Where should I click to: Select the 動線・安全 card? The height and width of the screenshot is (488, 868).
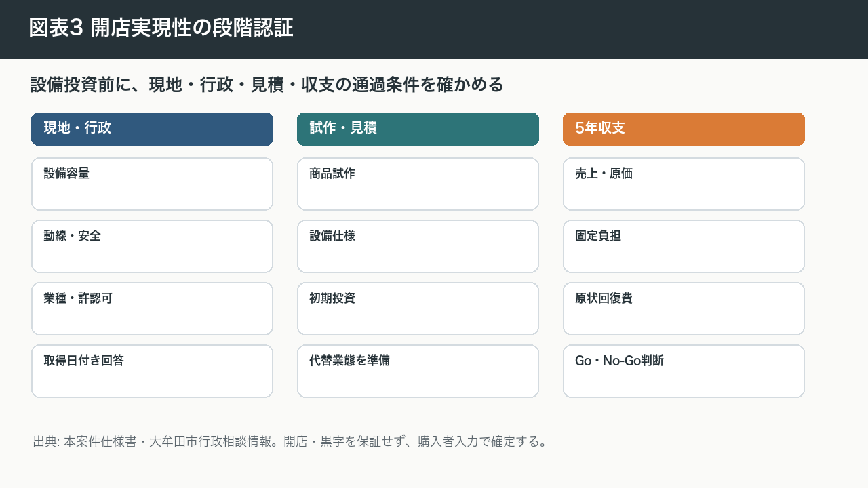pyautogui.click(x=152, y=247)
